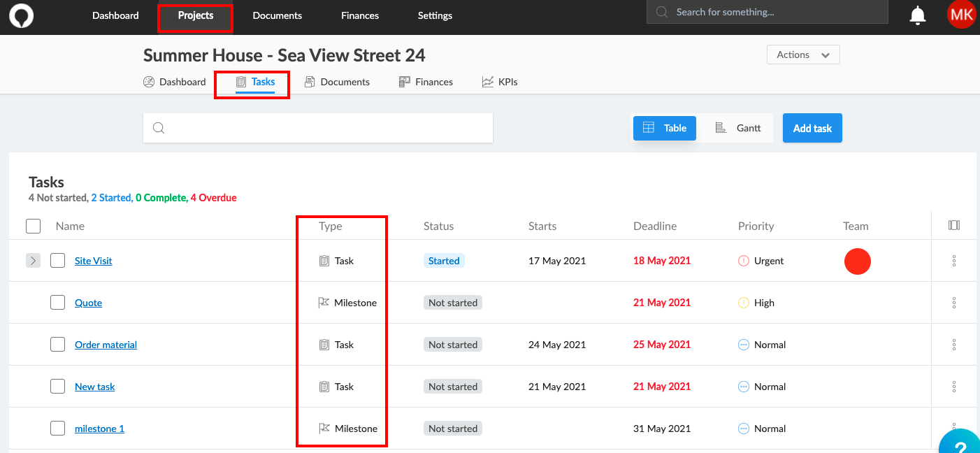The height and width of the screenshot is (453, 980).
Task: Focus the top 'Search for something...' field
Action: point(768,12)
